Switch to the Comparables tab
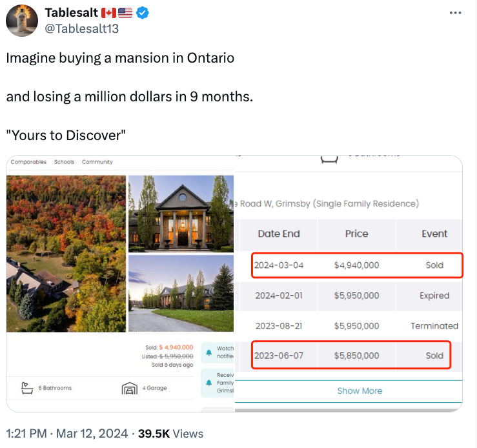This screenshot has height=448, width=477. tap(28, 162)
